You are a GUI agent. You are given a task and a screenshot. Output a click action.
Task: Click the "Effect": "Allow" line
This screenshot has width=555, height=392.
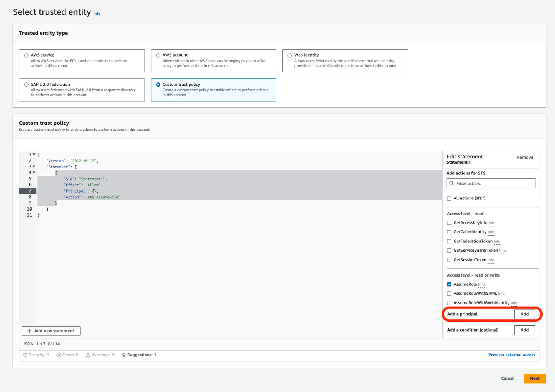coord(83,185)
